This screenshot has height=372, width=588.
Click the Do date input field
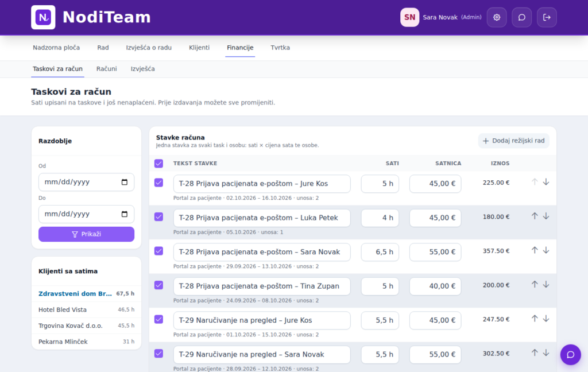tap(86, 214)
